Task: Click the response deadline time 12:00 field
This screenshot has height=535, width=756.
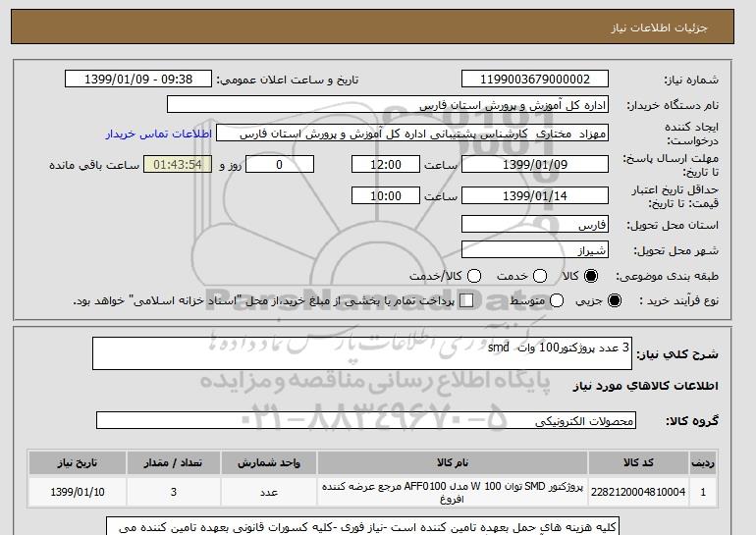Action: pyautogui.click(x=386, y=164)
